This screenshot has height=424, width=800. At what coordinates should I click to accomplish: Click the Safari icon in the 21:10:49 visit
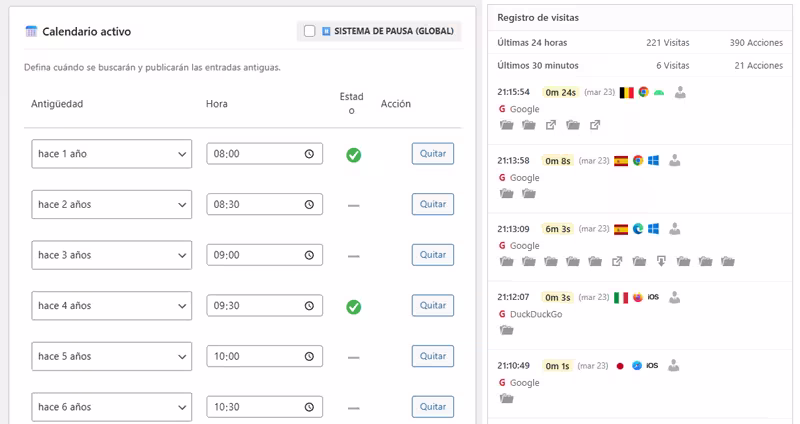tap(636, 366)
